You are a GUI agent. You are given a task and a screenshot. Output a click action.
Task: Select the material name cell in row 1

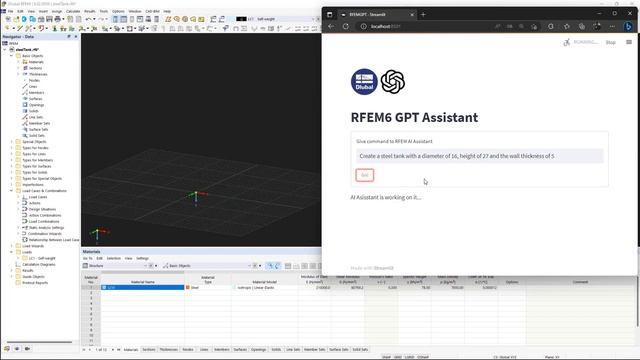pos(142,287)
